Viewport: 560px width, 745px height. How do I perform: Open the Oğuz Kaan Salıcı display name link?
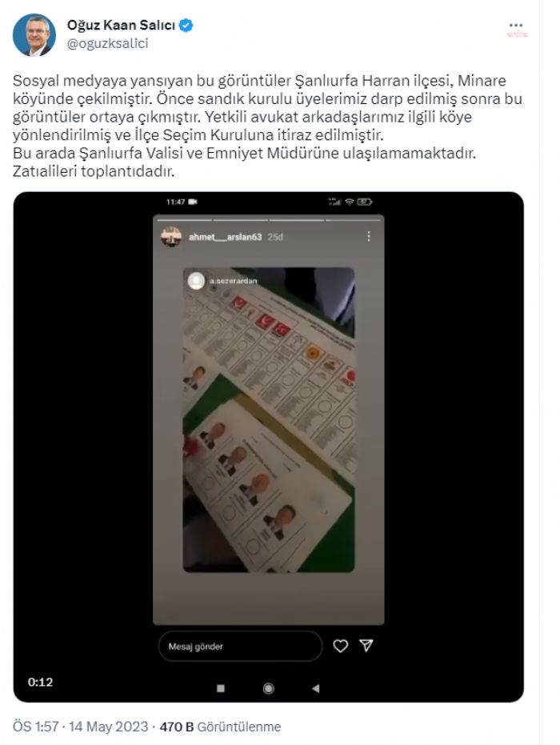[121, 25]
